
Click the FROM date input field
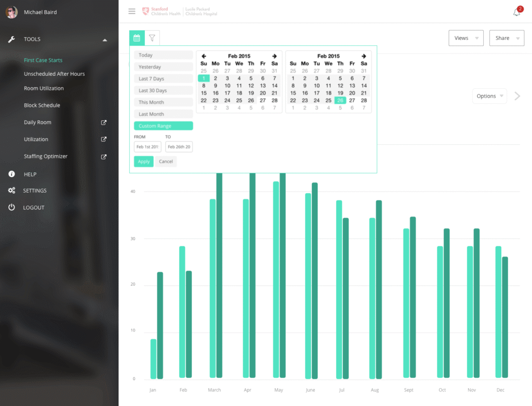tap(148, 147)
